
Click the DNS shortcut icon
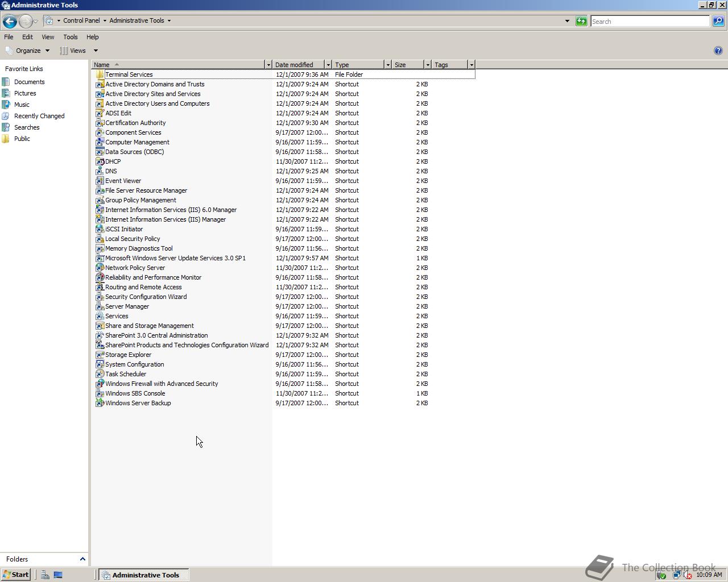click(x=100, y=171)
